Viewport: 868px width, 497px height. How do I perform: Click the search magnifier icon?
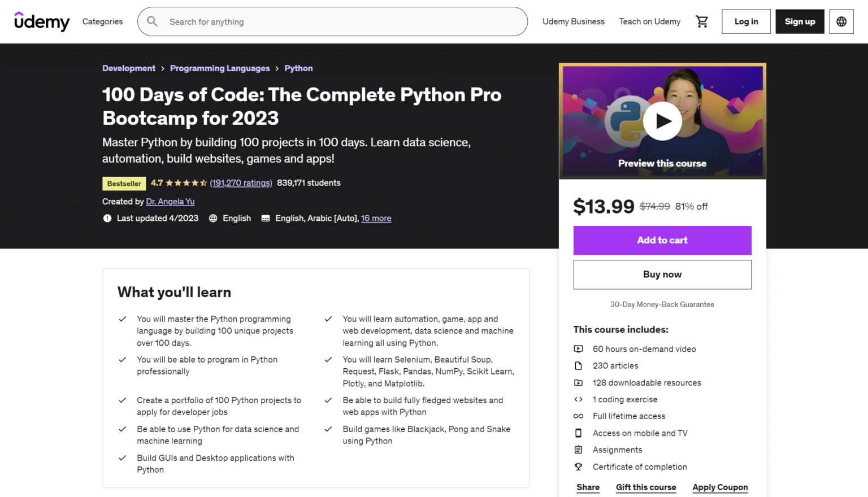point(151,21)
